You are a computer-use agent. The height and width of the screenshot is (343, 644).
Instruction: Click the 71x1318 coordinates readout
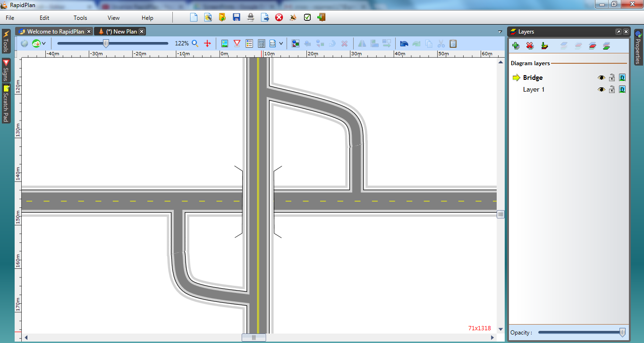[x=479, y=328]
